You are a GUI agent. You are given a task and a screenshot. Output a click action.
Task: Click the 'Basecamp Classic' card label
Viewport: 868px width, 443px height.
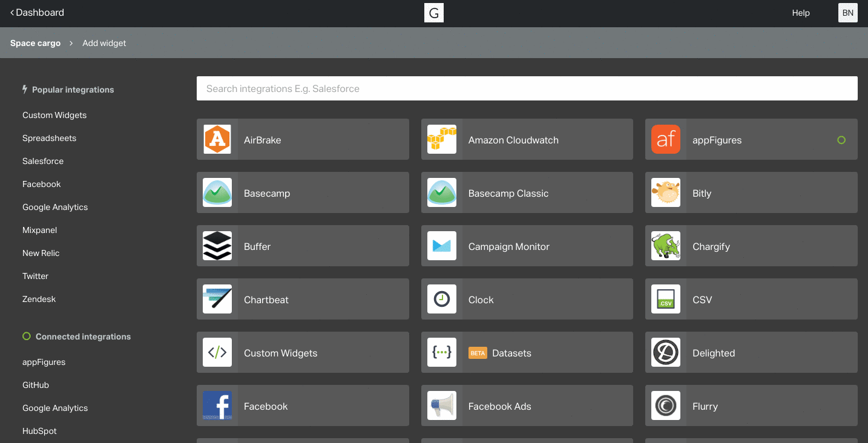(508, 193)
